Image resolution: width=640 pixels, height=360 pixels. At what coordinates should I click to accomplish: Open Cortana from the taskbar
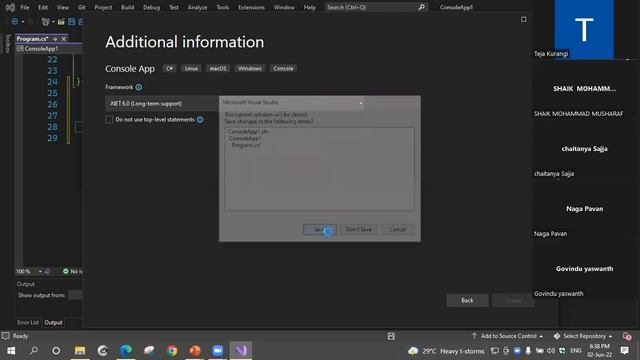click(x=56, y=351)
